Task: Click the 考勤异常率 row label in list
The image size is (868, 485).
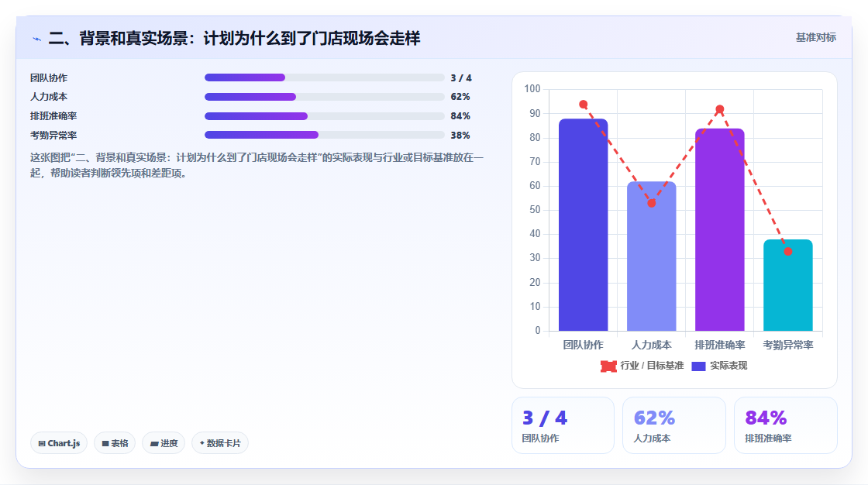Action: 53,136
